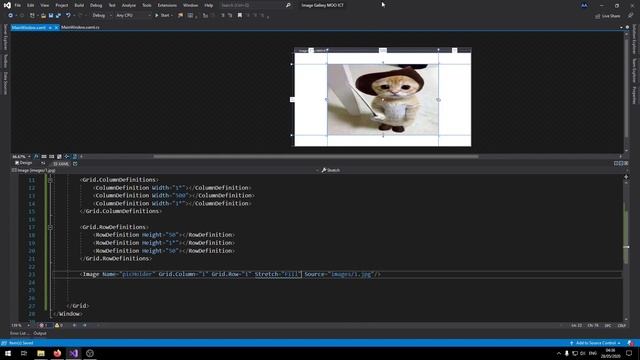Select the cat image in designer

click(383, 100)
